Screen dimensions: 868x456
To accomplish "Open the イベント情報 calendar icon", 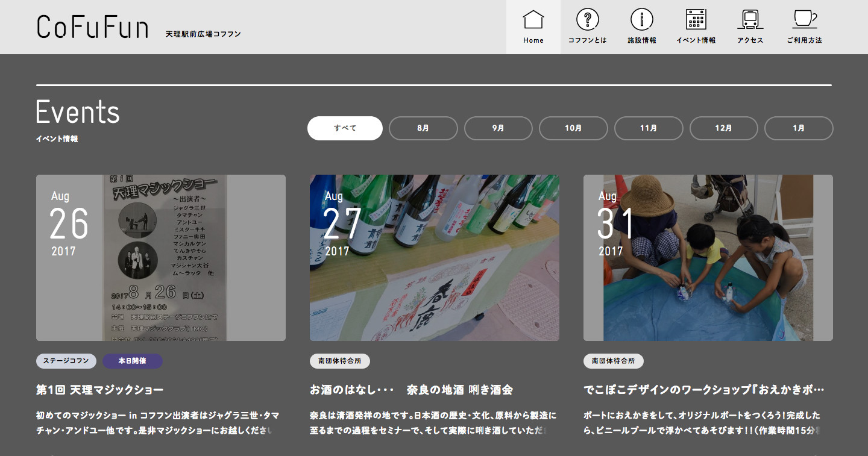I will point(696,20).
